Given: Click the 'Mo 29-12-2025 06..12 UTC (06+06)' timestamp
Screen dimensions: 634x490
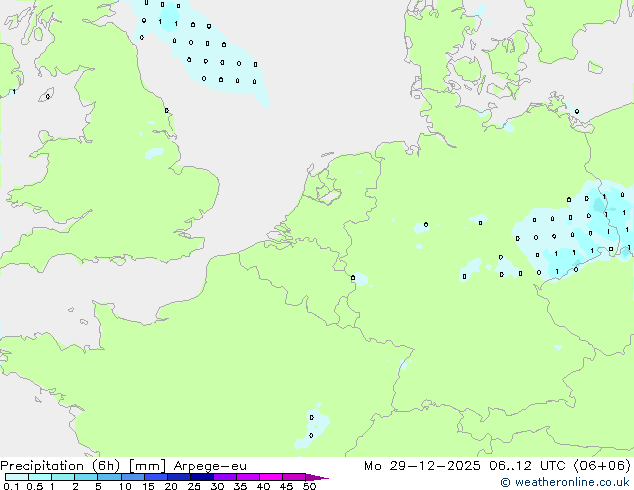Looking at the screenshot, I should pyautogui.click(x=497, y=466).
